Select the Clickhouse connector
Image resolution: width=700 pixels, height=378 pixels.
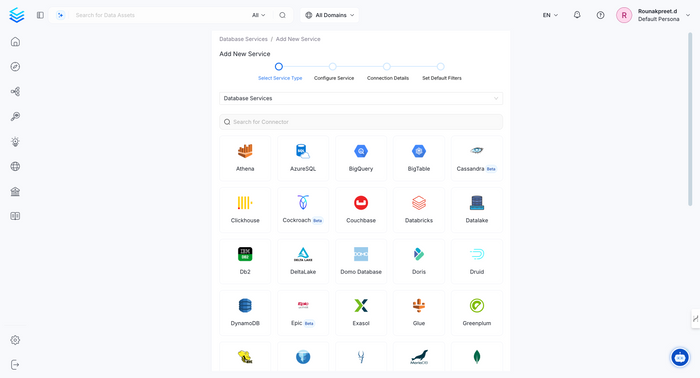[245, 210]
